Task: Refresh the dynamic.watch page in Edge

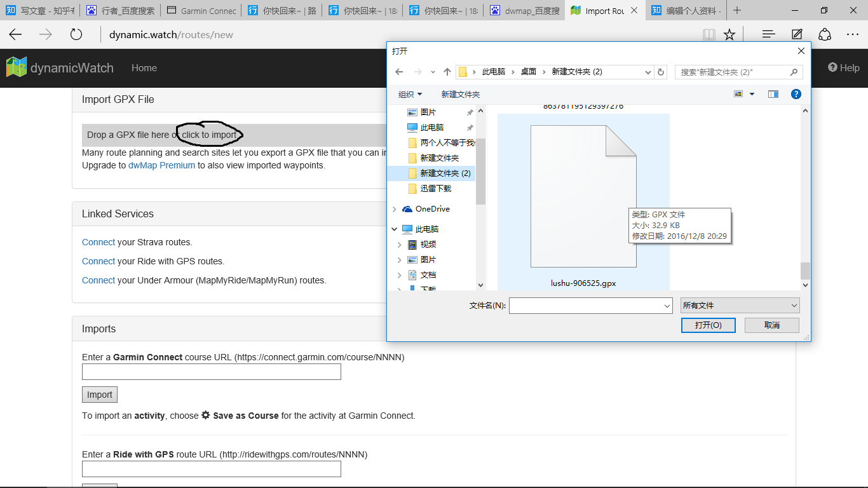Action: pos(76,34)
